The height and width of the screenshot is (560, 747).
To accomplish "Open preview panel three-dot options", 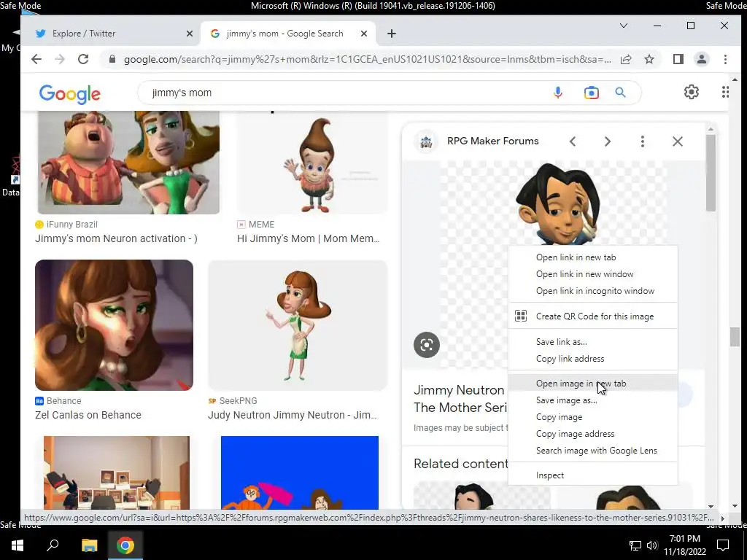I will click(x=643, y=141).
